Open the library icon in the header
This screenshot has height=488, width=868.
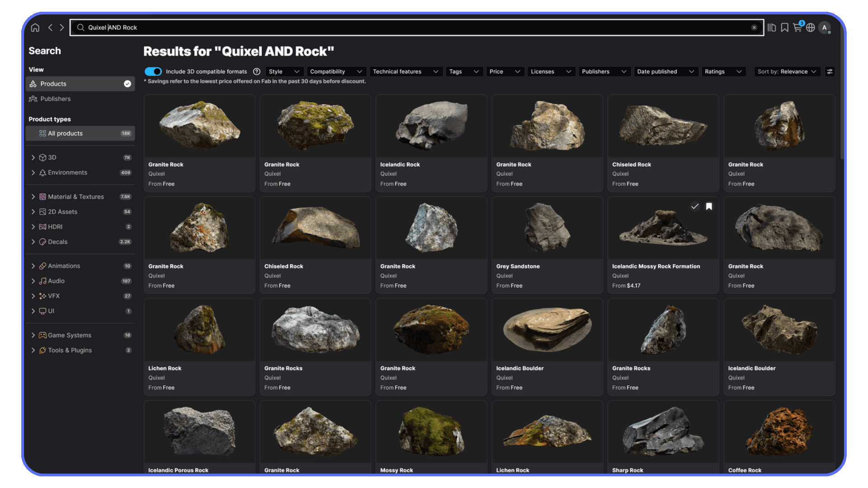[772, 28]
